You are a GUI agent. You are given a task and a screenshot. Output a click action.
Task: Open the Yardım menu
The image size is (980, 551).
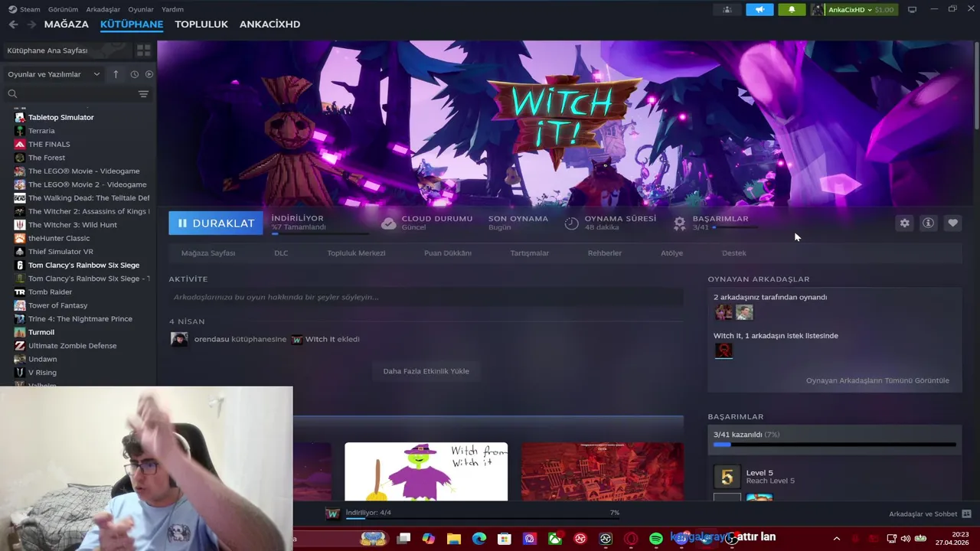(x=172, y=9)
